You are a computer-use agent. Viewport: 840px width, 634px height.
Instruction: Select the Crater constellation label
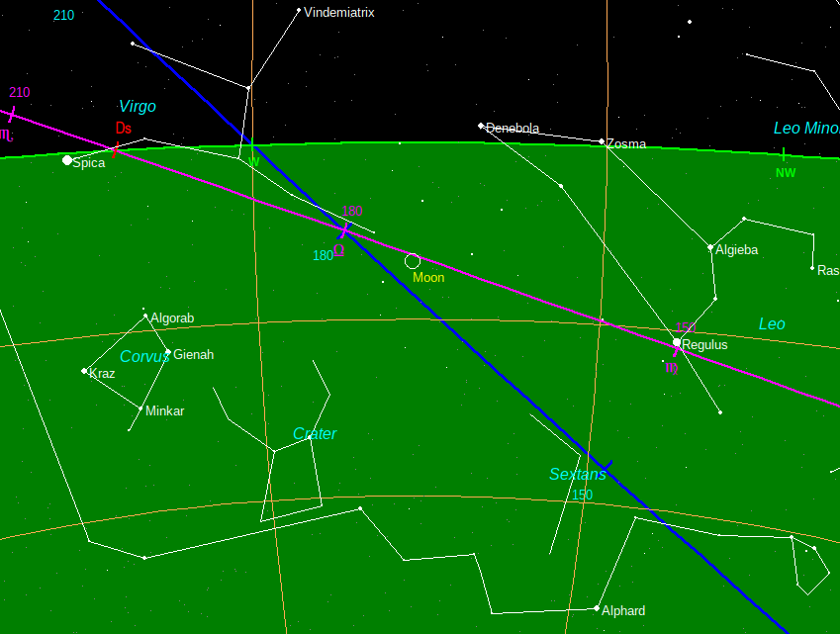pos(315,433)
